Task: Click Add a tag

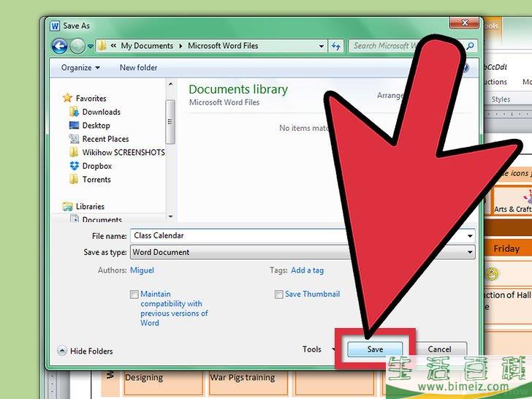Action: pyautogui.click(x=308, y=270)
